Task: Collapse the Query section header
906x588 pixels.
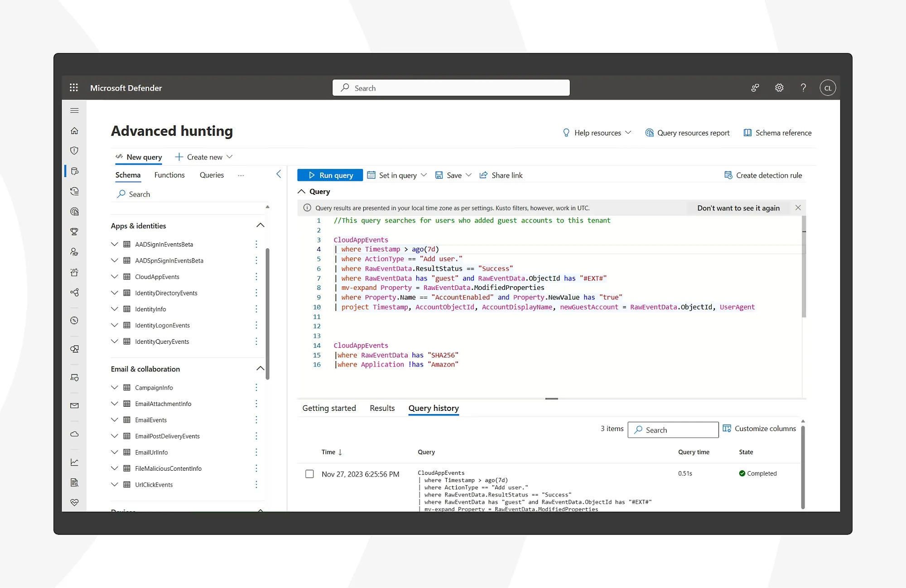Action: coord(301,192)
